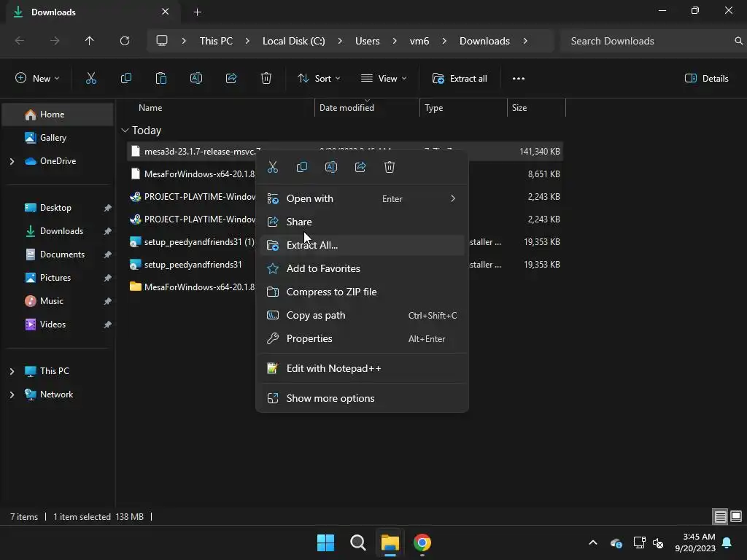
Task: Open the View dropdown menu
Action: 384,79
